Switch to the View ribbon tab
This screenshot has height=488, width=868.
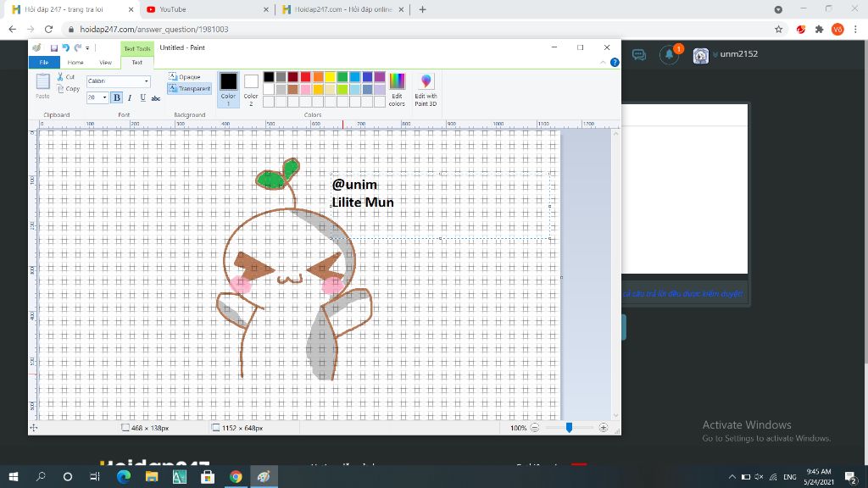click(x=105, y=63)
